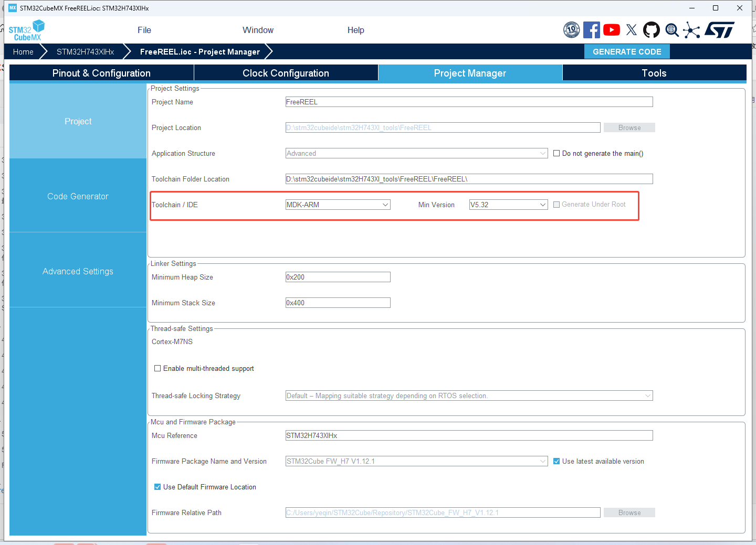Uncheck 'Use latest available version'
This screenshot has height=545, width=756.
(556, 461)
